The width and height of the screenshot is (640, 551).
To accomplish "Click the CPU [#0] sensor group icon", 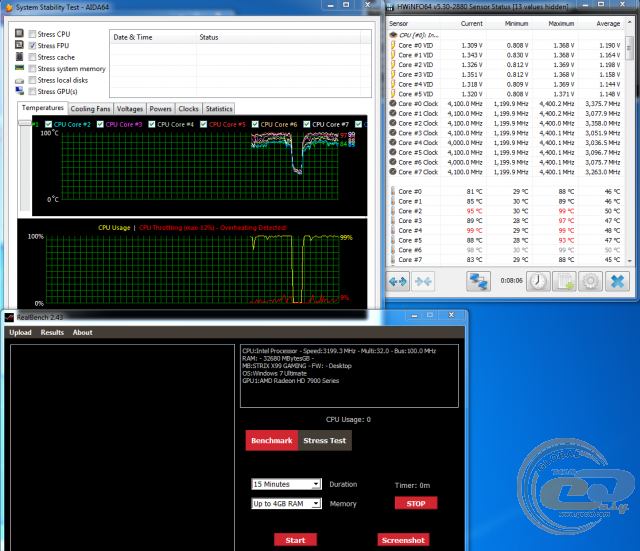I will (x=393, y=35).
